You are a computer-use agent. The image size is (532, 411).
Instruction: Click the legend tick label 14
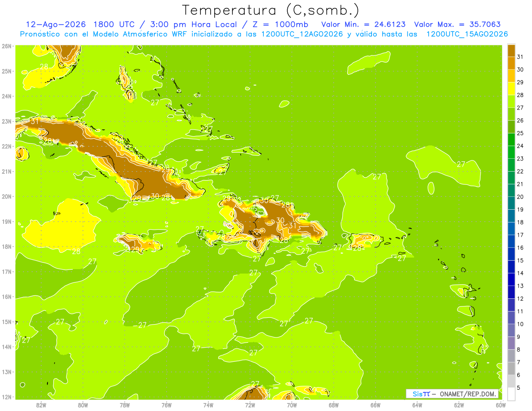click(x=520, y=273)
